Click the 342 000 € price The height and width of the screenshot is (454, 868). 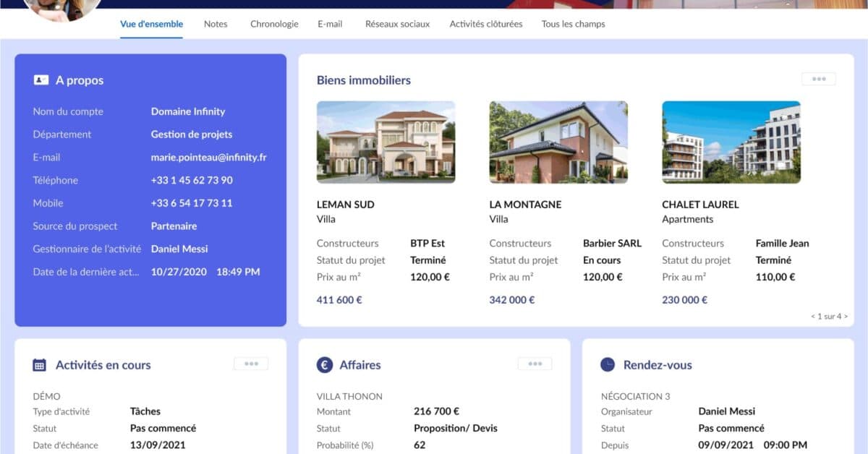(512, 300)
